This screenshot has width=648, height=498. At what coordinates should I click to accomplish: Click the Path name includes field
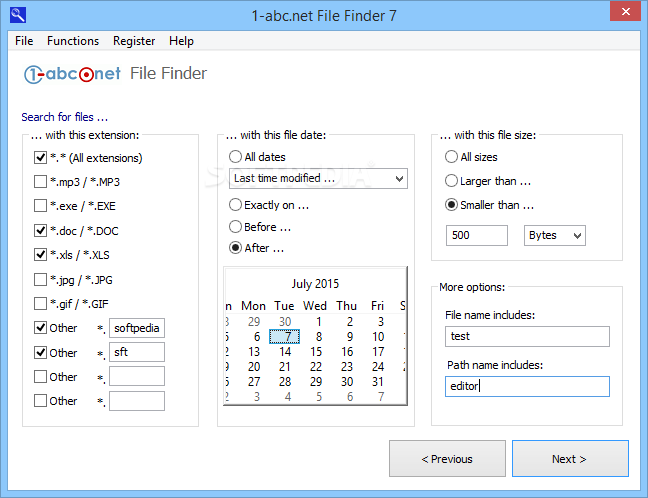click(527, 386)
